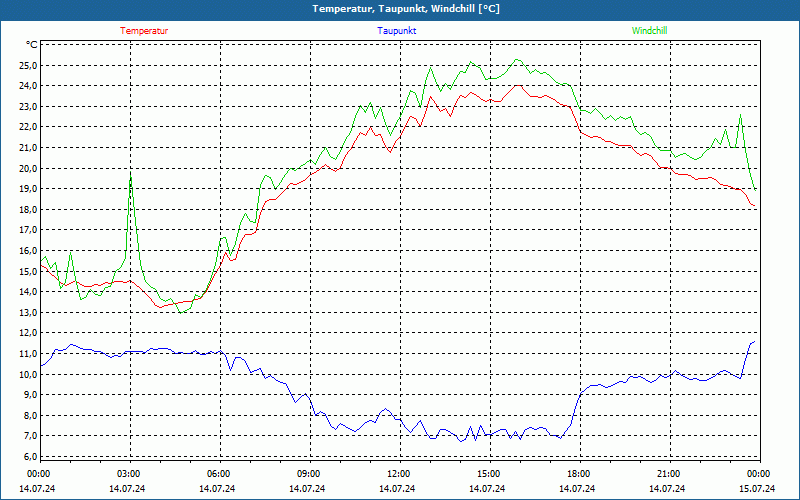Click the 9,0 y-axis value
This screenshot has height=500, width=800.
pos(30,394)
